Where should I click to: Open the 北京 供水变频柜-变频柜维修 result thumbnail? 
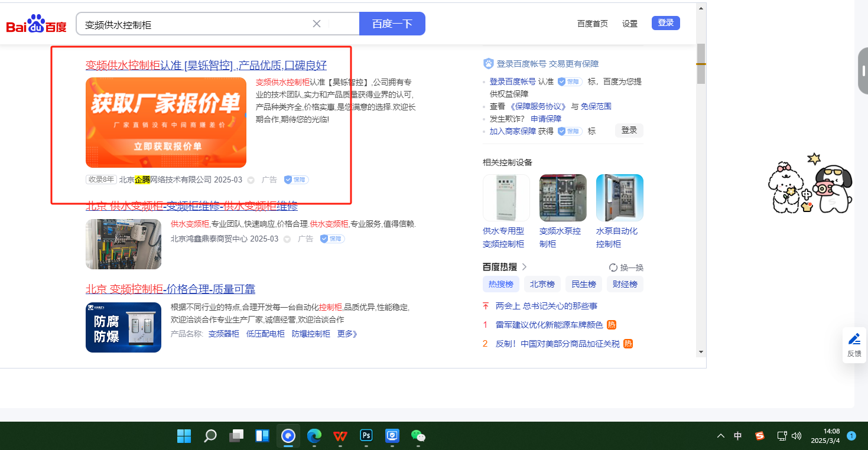[x=123, y=244]
